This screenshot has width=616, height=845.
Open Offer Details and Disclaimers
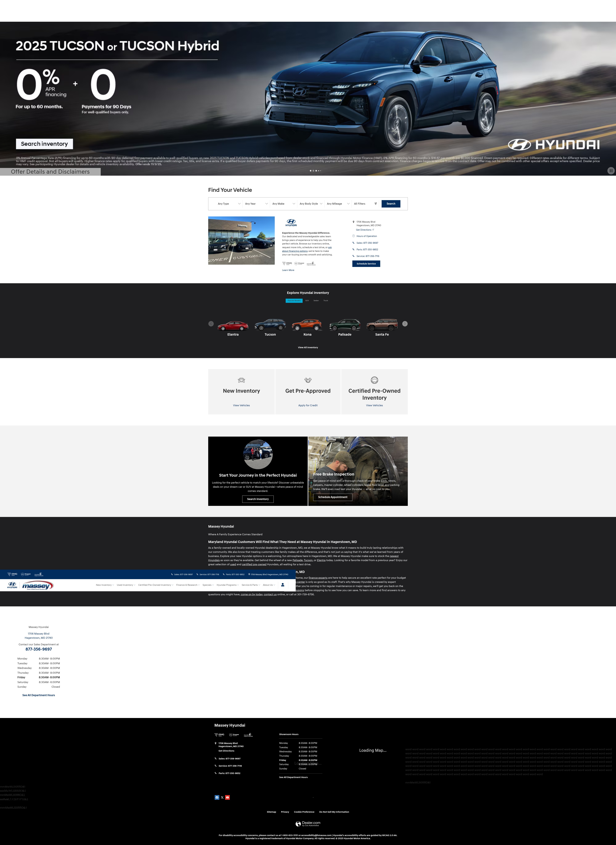(x=50, y=172)
